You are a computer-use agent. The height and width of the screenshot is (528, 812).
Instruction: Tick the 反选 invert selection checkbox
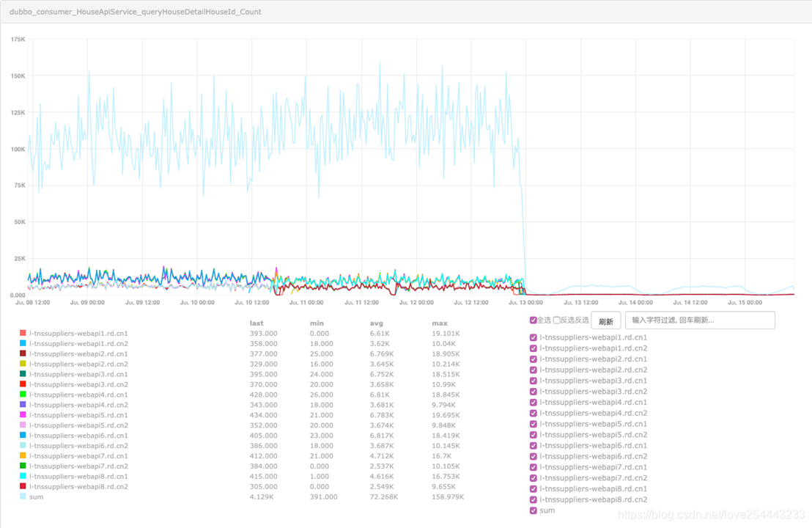pyautogui.click(x=557, y=320)
